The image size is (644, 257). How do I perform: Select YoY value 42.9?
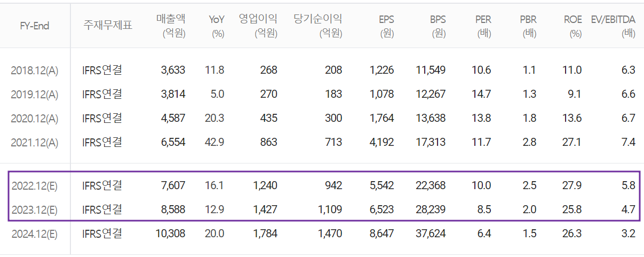tap(215, 143)
